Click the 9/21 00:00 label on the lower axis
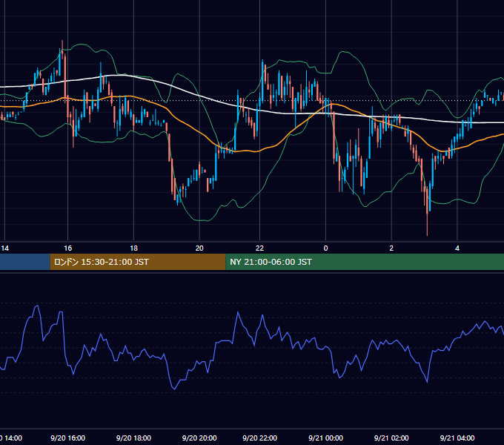This screenshot has height=445, width=504. (325, 438)
